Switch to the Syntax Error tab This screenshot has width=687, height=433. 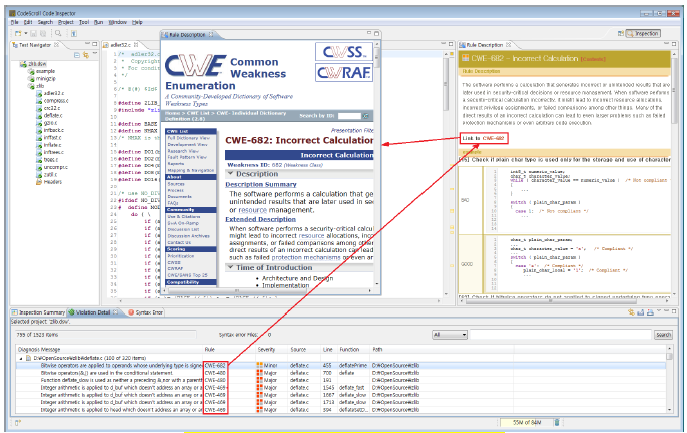145,312
